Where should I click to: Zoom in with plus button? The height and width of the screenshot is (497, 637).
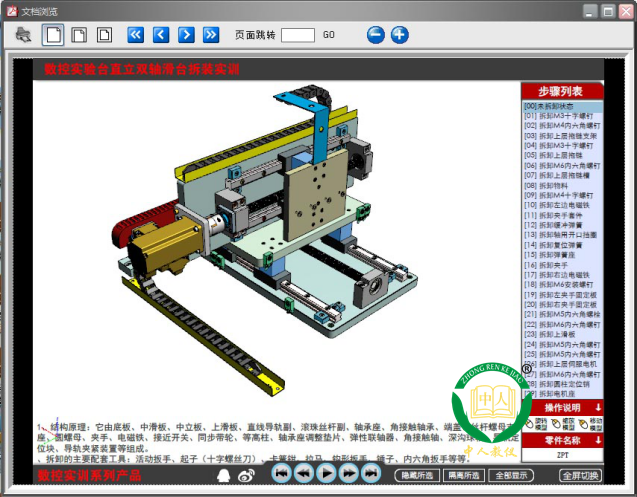pyautogui.click(x=400, y=35)
